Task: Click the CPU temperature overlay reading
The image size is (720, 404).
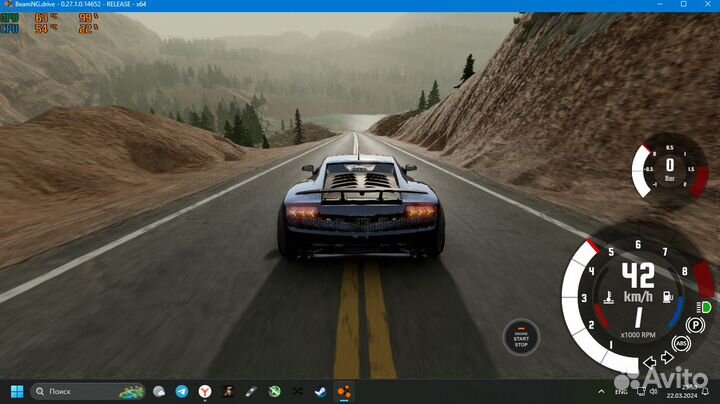Action: (x=46, y=29)
